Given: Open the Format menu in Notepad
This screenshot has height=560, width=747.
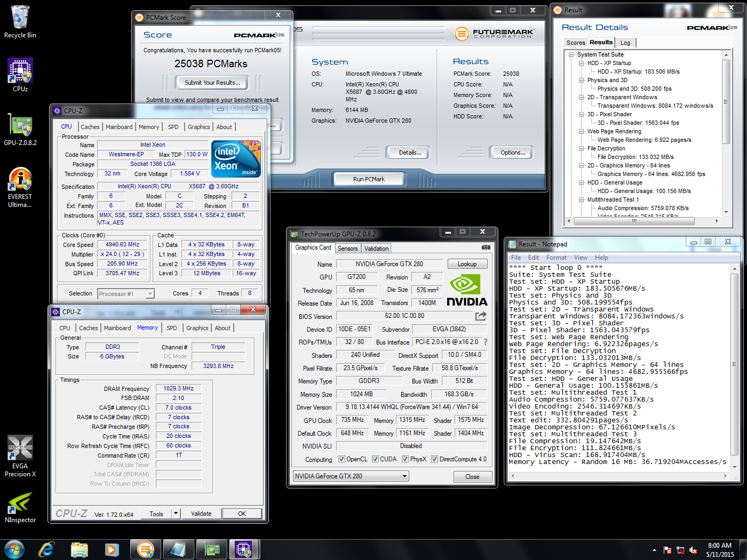Looking at the screenshot, I should click(x=556, y=258).
